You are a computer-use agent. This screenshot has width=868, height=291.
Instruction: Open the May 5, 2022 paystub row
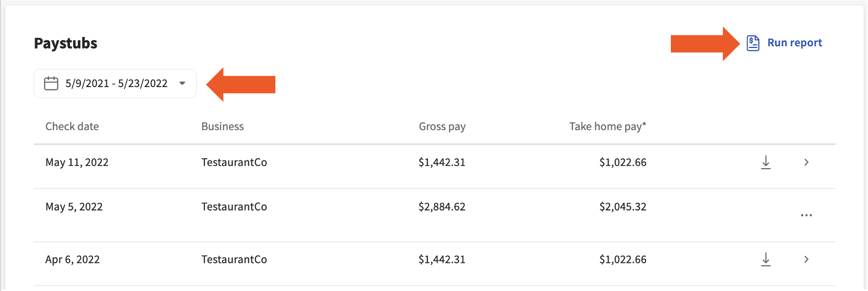[x=74, y=207]
